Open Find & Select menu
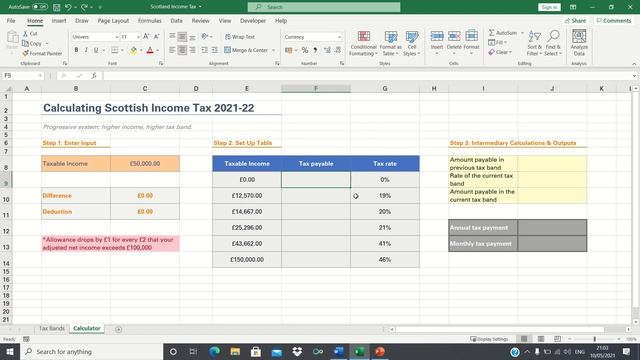The width and height of the screenshot is (640, 360). tap(553, 43)
